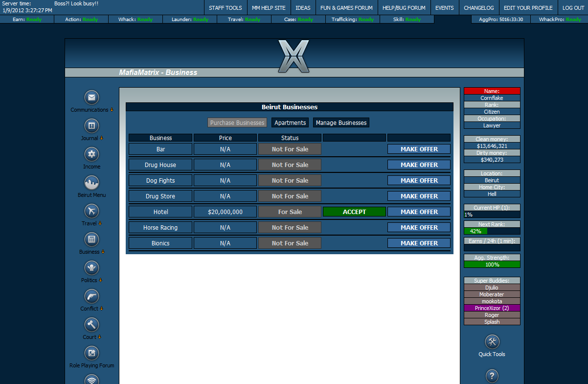Make an offer on the Bar

click(419, 149)
